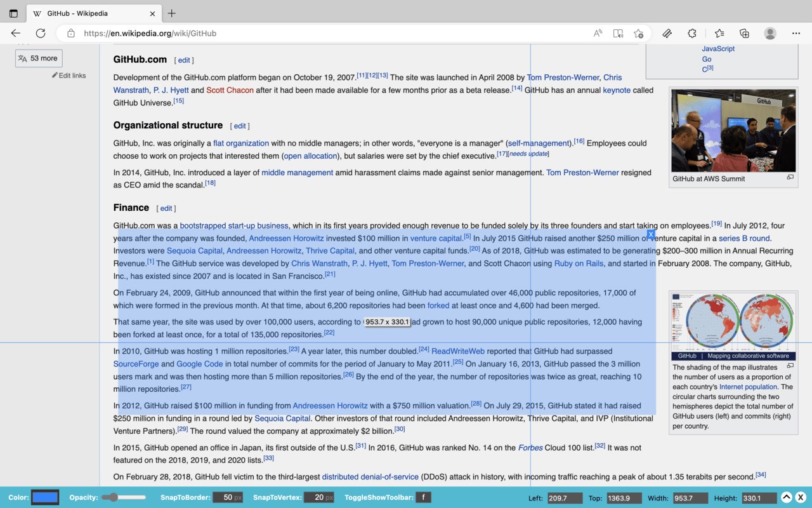Visit the middle management article
The width and height of the screenshot is (812, 508).
(x=298, y=173)
